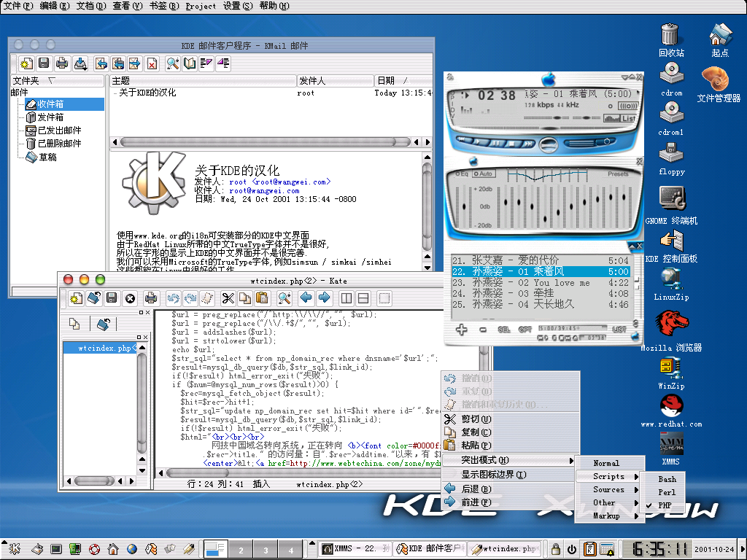Open 书签 menu in top menu bar
Viewport: 747px width, 560px height.
coord(164,6)
